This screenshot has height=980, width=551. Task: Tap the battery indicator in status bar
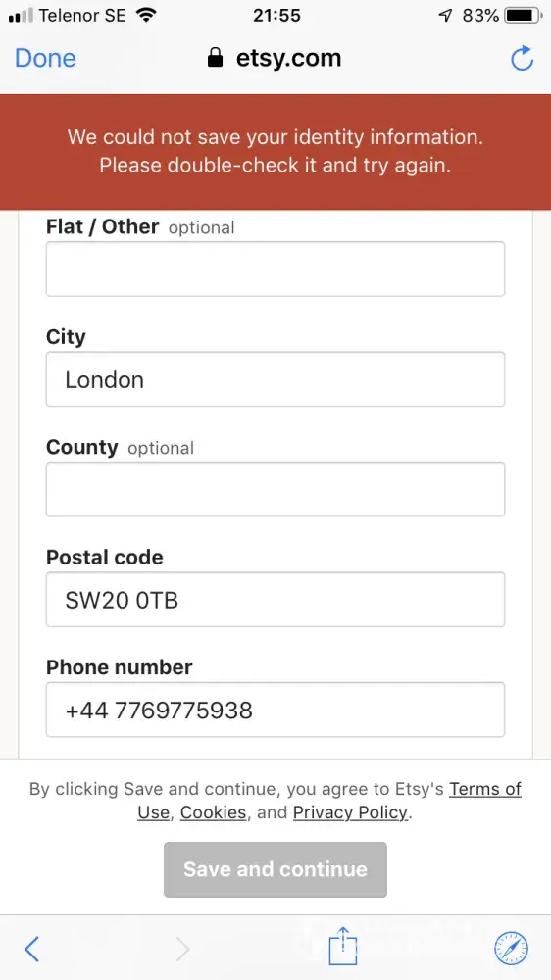click(523, 16)
